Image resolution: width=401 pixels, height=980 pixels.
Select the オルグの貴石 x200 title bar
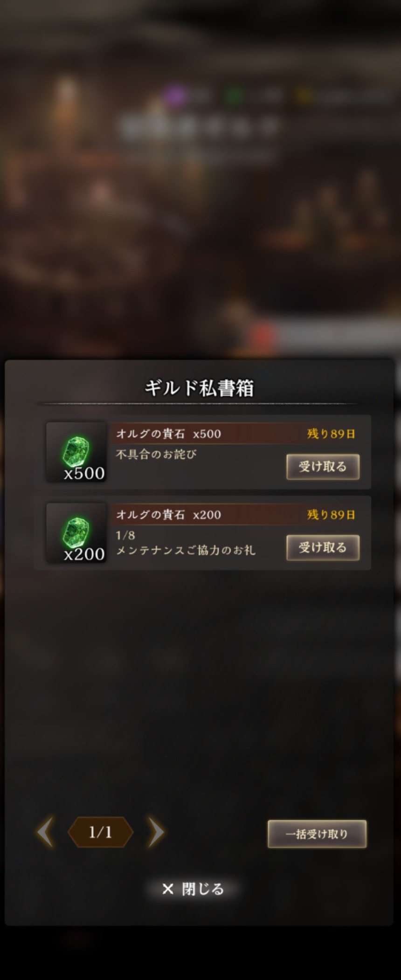[x=235, y=515]
